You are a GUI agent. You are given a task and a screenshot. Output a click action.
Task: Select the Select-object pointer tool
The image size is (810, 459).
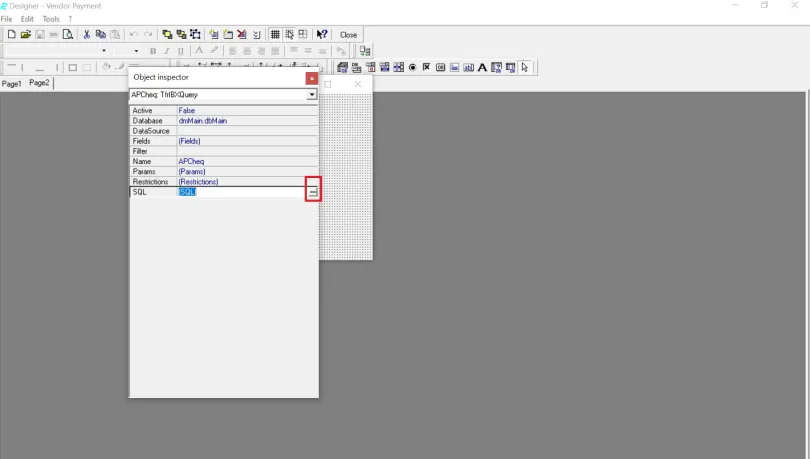pyautogui.click(x=525, y=68)
